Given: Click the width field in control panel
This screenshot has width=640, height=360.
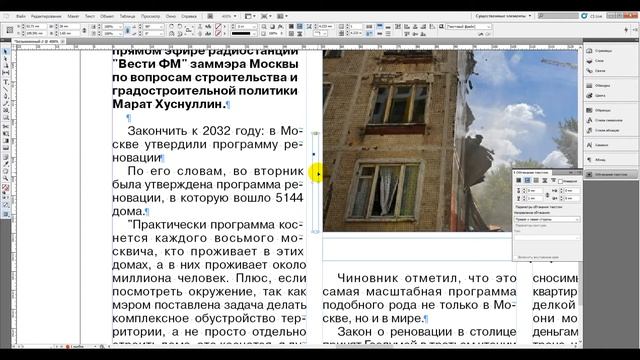Looking at the screenshot, I should click(x=69, y=27).
